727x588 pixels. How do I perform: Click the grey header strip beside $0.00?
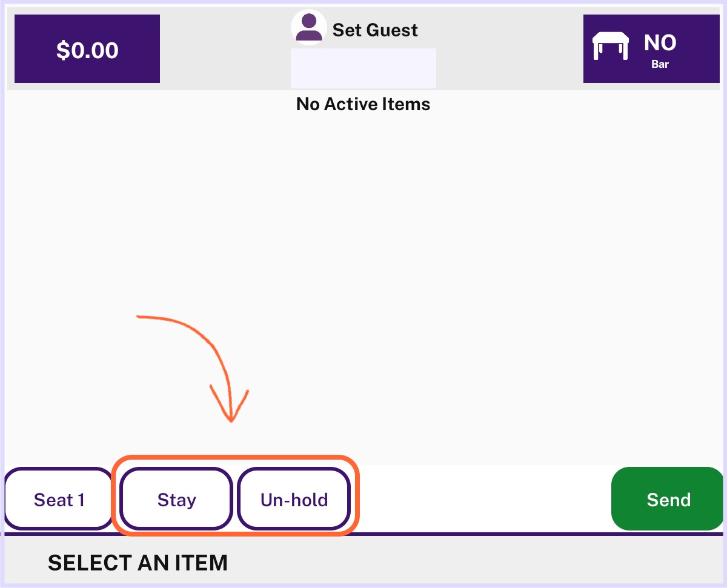224,49
